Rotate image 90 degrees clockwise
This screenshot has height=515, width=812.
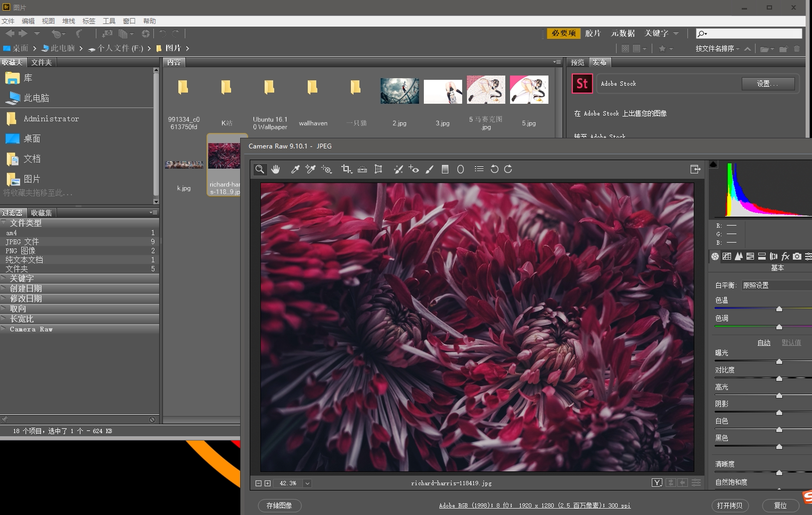click(508, 169)
